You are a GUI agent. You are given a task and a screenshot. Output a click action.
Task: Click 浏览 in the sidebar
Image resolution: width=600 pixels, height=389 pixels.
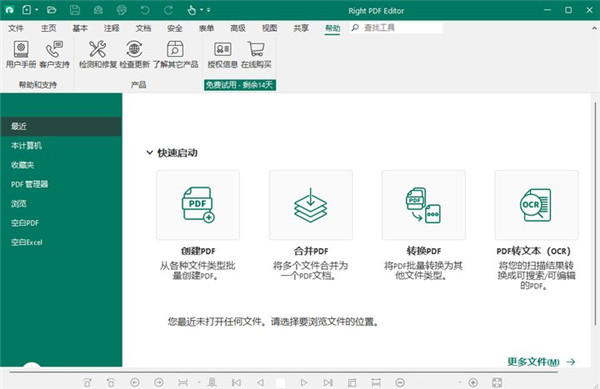[x=61, y=203]
